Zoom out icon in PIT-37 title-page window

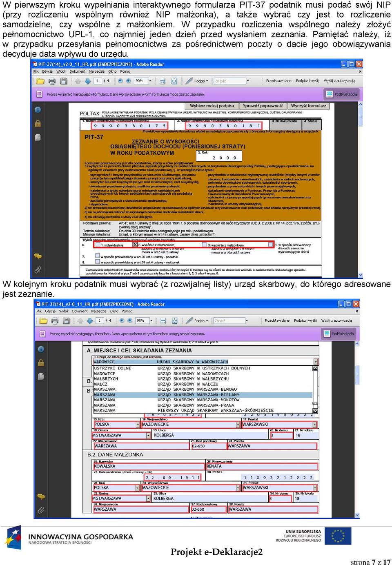point(120,81)
